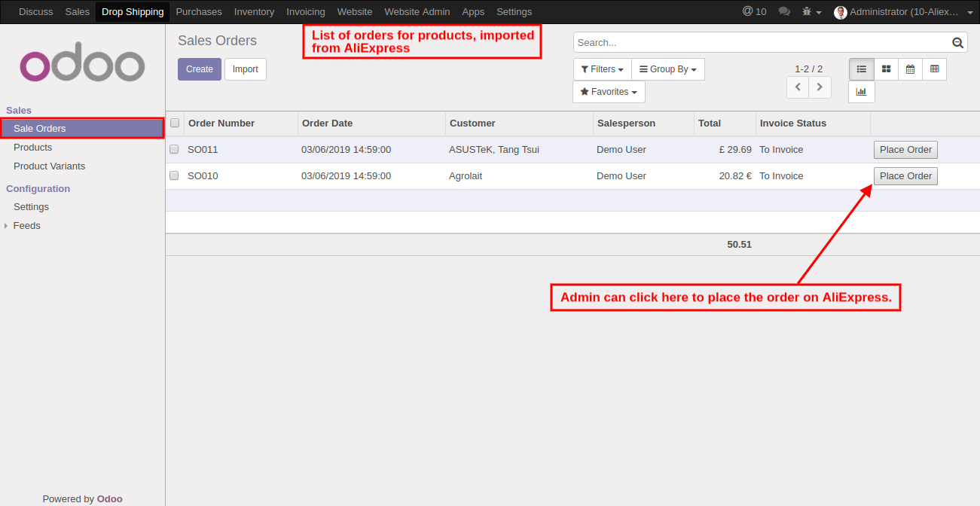Open the Drop Shipping menu

coord(133,12)
